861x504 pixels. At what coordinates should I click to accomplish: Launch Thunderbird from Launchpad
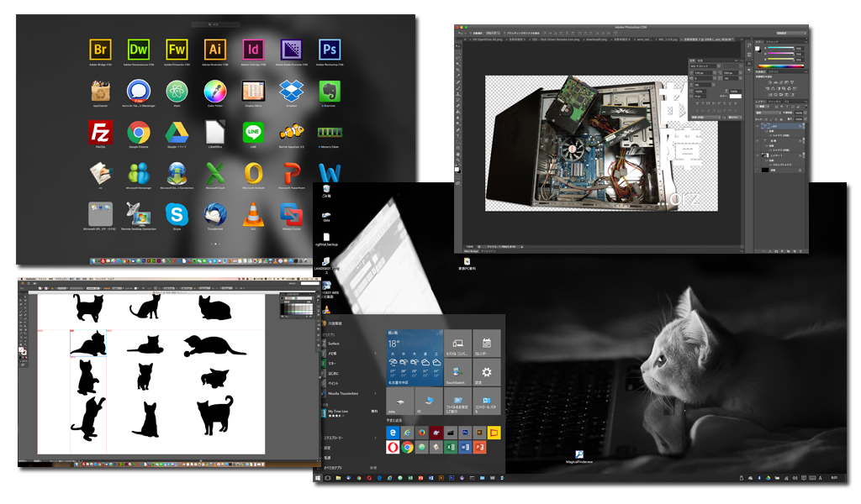point(214,214)
